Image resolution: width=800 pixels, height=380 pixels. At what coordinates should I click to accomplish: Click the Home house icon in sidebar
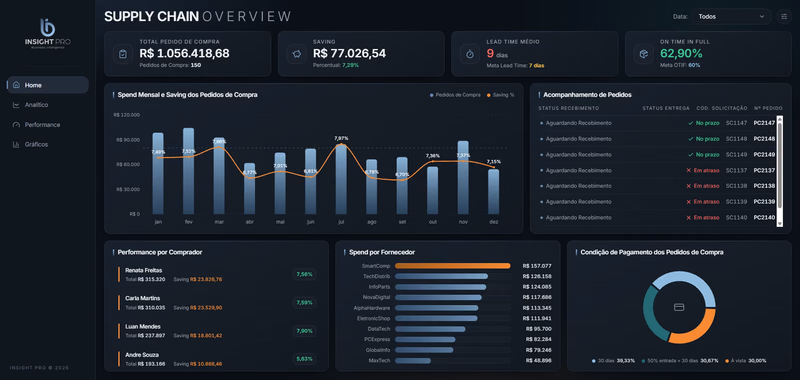click(16, 85)
